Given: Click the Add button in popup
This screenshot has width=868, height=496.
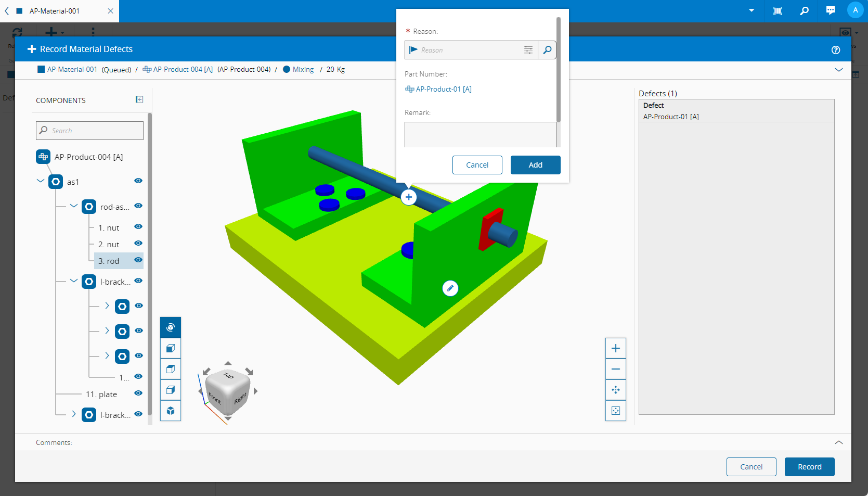Looking at the screenshot, I should tap(536, 165).
